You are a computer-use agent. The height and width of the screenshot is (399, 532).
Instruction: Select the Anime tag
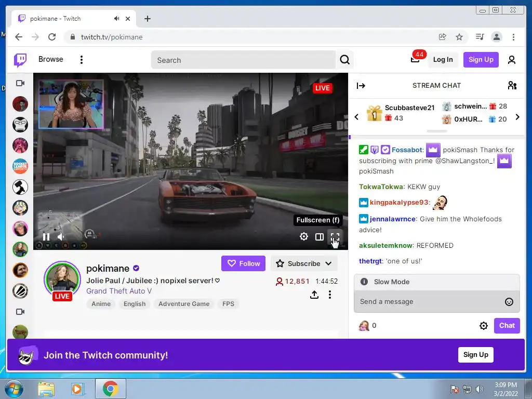coord(101,304)
